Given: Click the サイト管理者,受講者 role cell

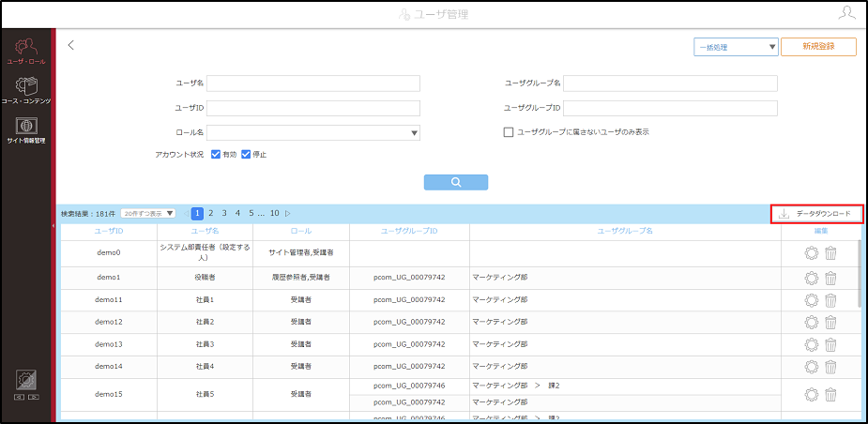Looking at the screenshot, I should point(301,253).
